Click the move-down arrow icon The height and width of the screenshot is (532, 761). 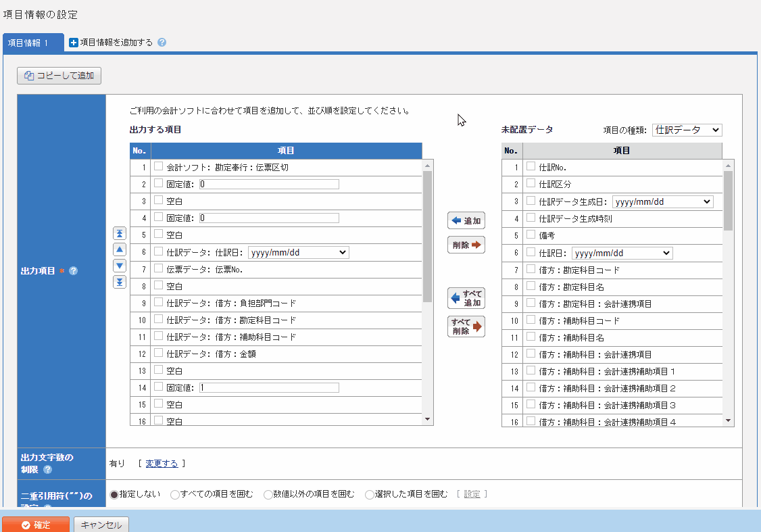pos(119,266)
